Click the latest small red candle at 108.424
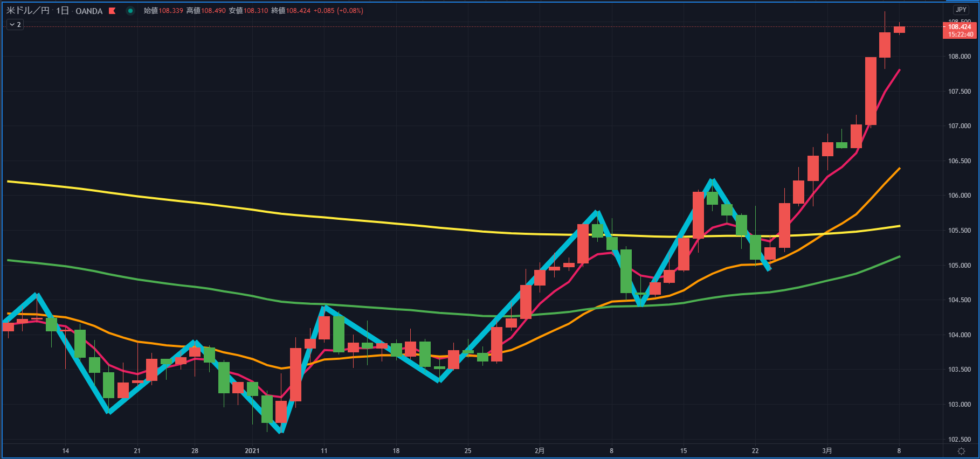Viewport: 980px width, 459px height. click(x=899, y=30)
